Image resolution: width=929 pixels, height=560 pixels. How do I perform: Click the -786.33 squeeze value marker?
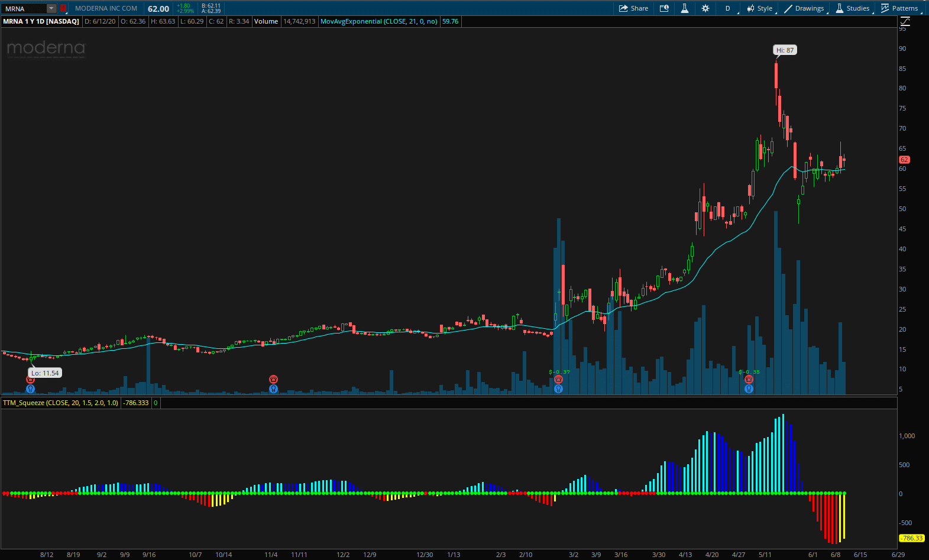point(911,538)
